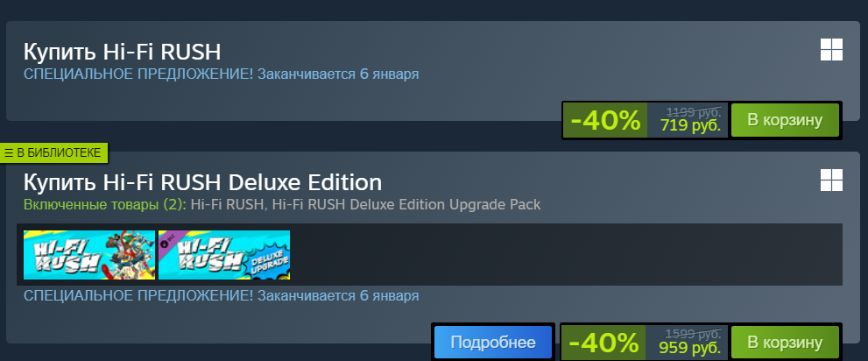Select the Купить Hi-Fi RUSH Deluxe Edition heading

click(x=202, y=182)
